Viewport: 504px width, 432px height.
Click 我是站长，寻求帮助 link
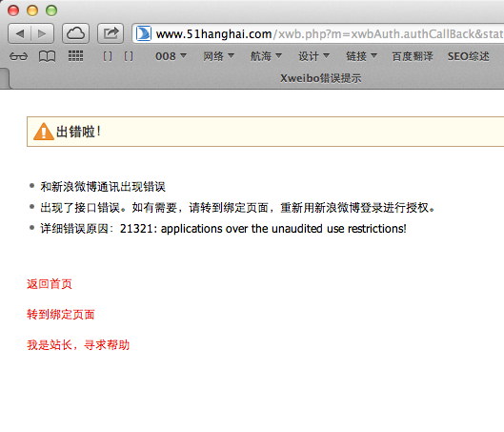pyautogui.click(x=78, y=345)
